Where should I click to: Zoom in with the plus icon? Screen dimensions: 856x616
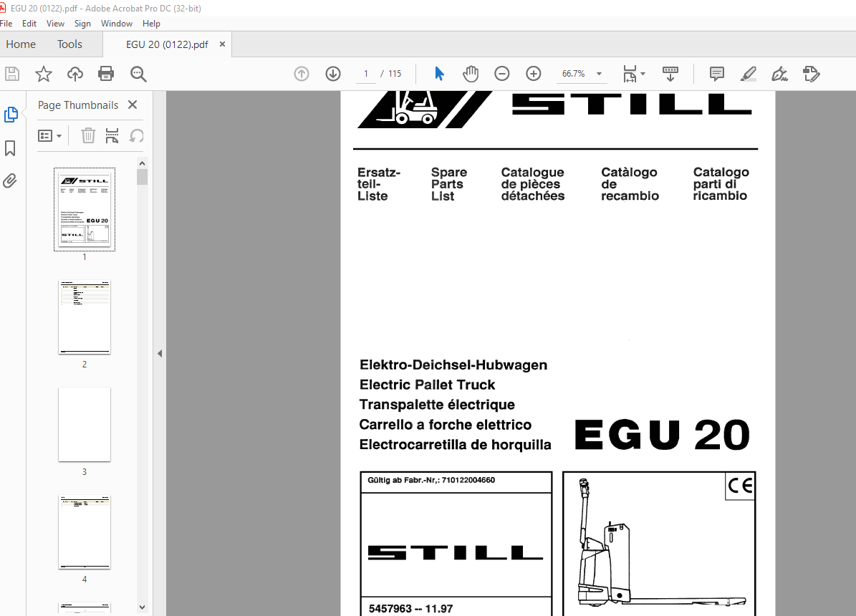pos(534,74)
